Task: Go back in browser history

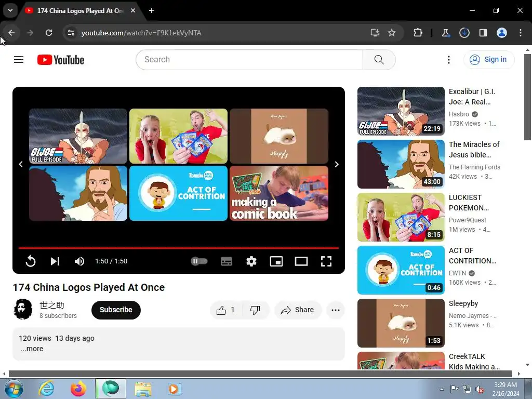Action: tap(11, 33)
